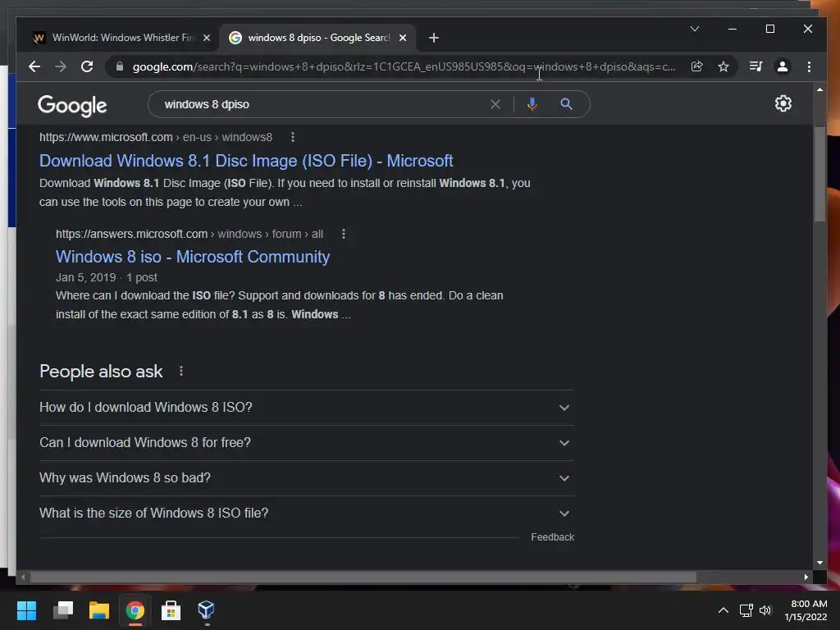The image size is (840, 630).
Task: Clear the search box with the X
Action: point(495,104)
